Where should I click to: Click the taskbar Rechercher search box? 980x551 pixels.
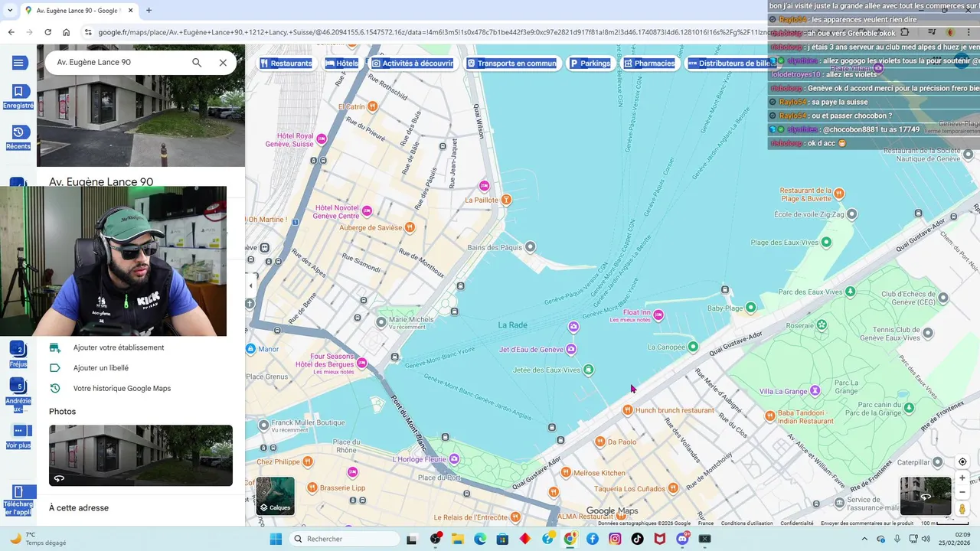click(x=345, y=539)
